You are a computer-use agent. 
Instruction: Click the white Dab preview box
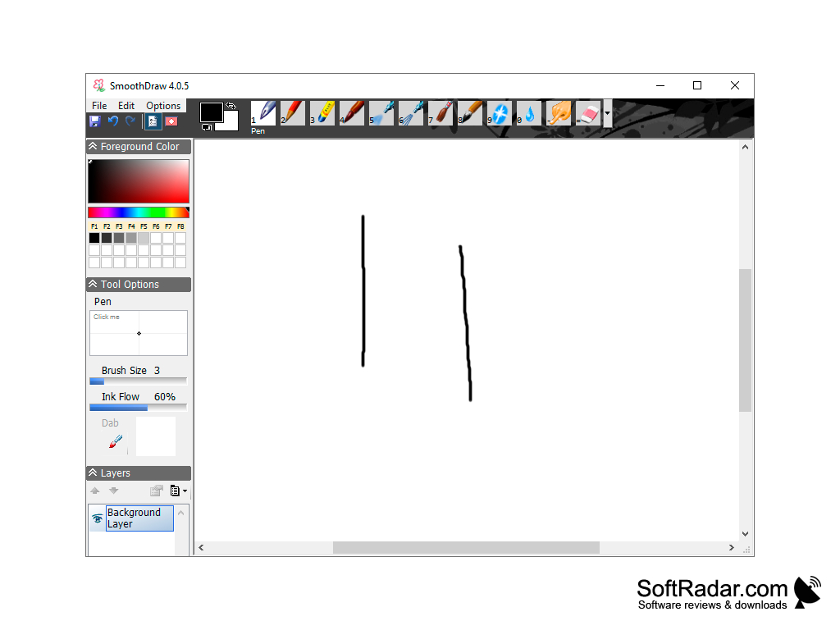[156, 436]
